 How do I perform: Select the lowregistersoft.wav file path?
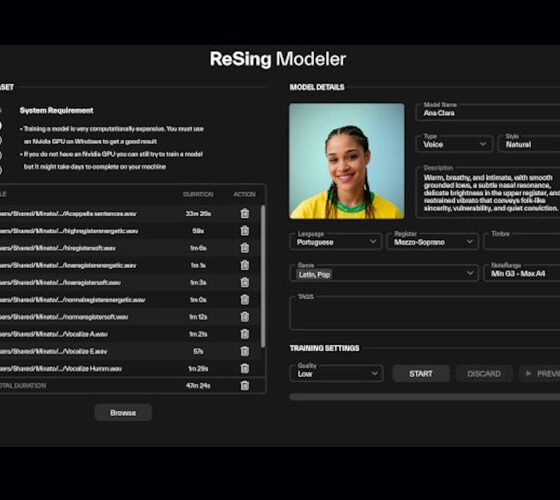coord(60,282)
